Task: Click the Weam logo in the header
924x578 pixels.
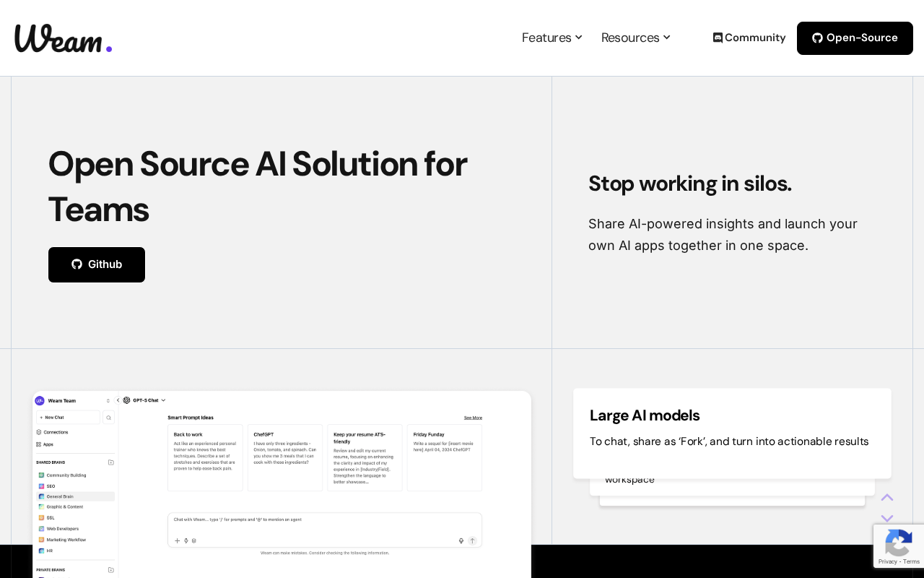Action: pyautogui.click(x=64, y=38)
